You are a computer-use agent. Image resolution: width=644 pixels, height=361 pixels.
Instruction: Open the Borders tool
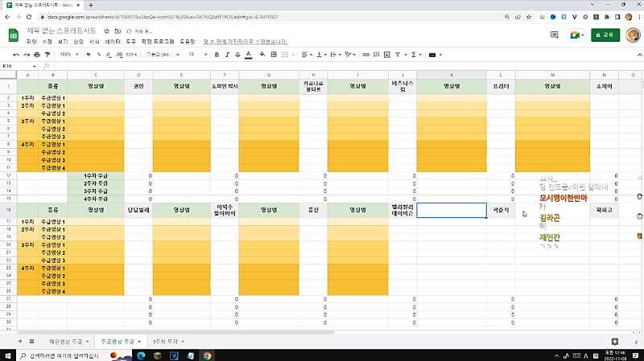pyautogui.click(x=274, y=55)
